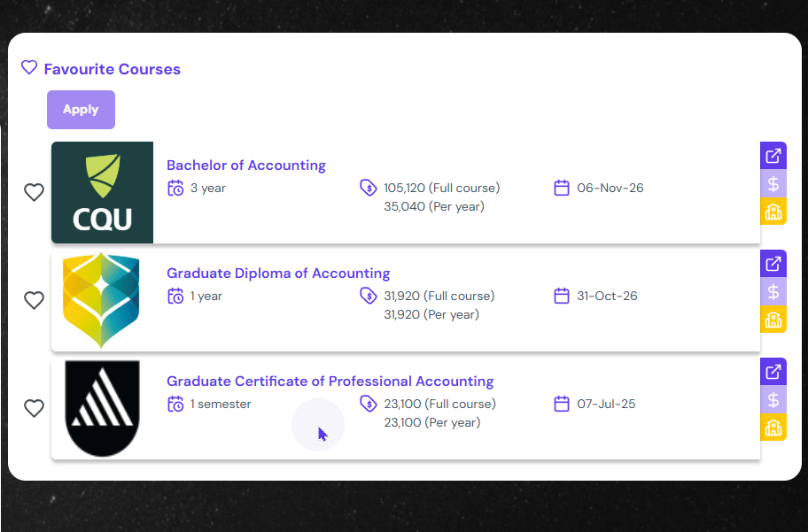Click the colorful shield university logo

(x=102, y=300)
